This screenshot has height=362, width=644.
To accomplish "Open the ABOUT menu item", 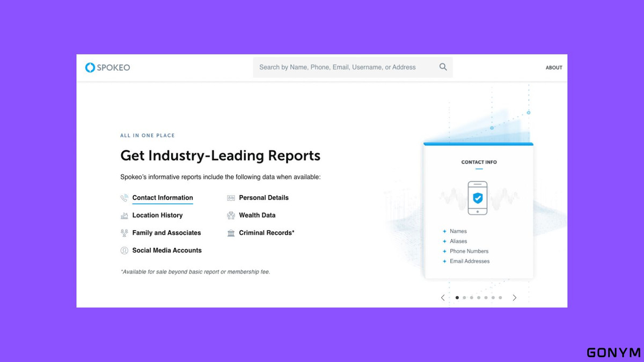I will 554,68.
